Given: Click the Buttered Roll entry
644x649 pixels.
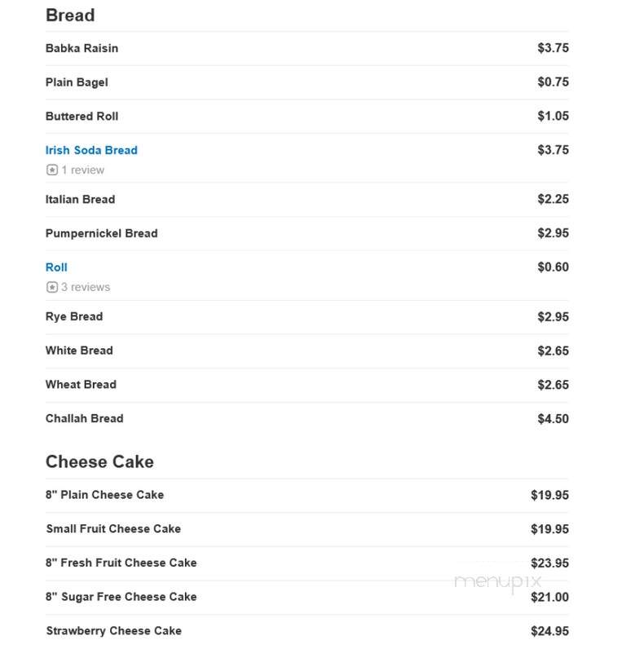Looking at the screenshot, I should [82, 117].
